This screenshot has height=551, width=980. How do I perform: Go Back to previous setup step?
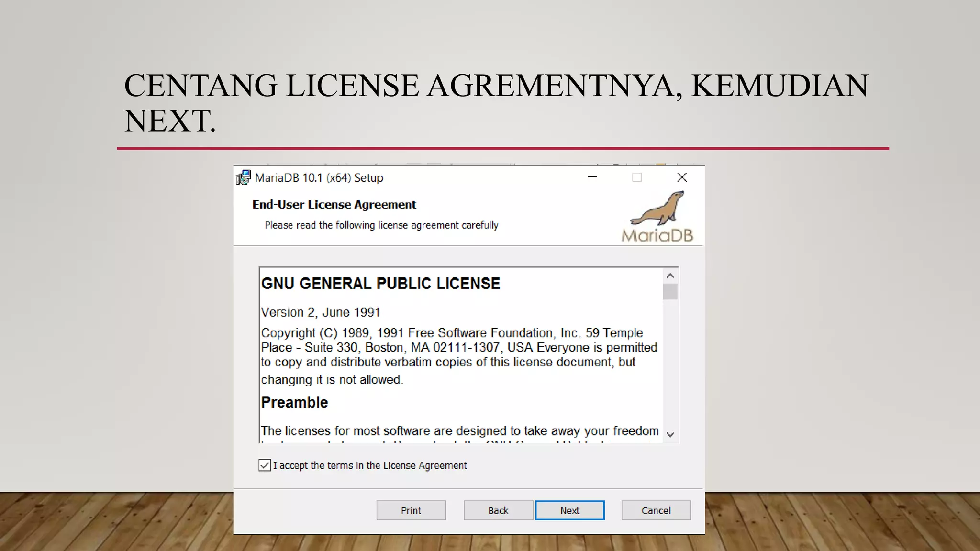point(498,510)
